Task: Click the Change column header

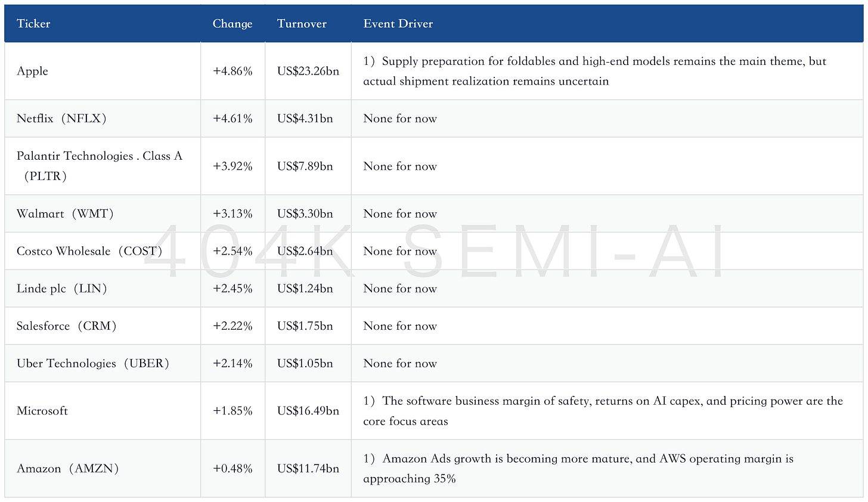Action: coord(232,24)
